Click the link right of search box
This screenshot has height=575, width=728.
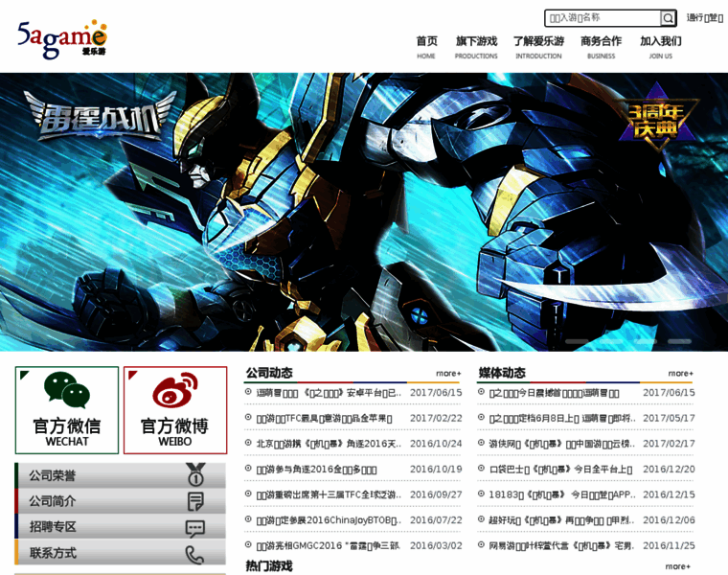point(705,18)
